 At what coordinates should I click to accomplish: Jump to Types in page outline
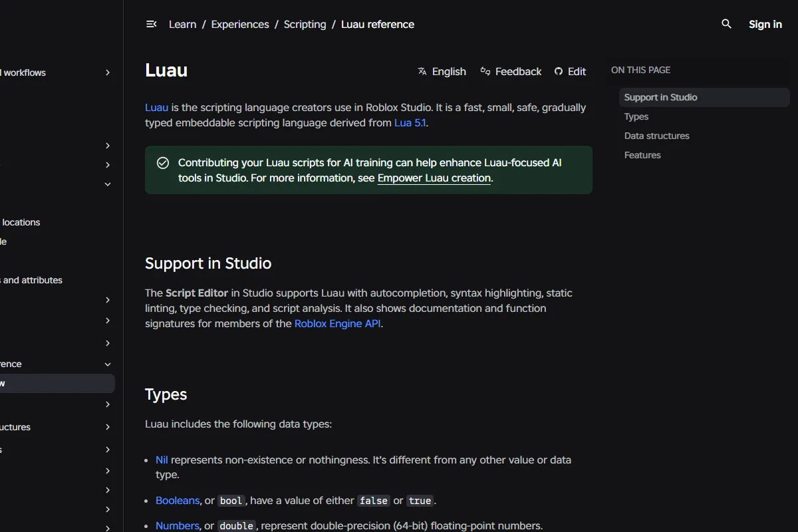click(x=636, y=116)
